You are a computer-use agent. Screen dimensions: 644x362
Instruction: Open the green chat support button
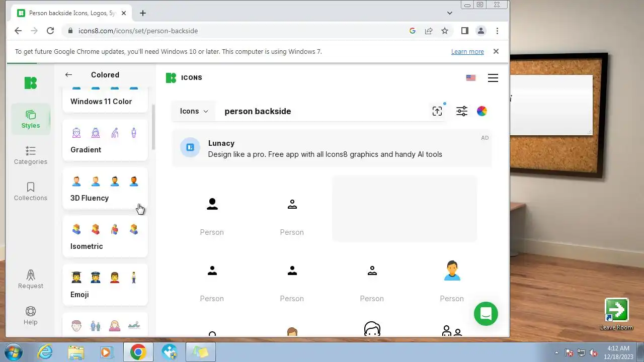486,314
